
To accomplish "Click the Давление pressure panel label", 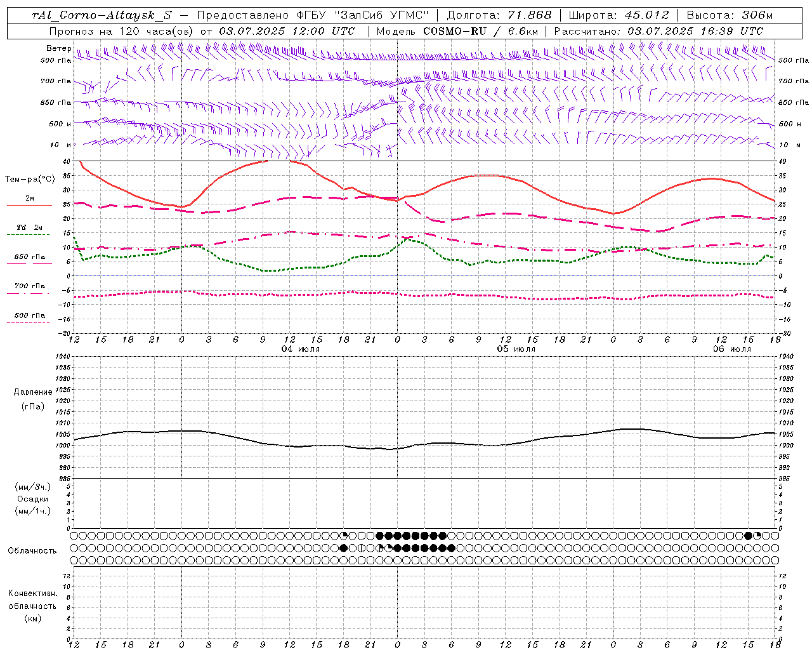I will point(32,392).
